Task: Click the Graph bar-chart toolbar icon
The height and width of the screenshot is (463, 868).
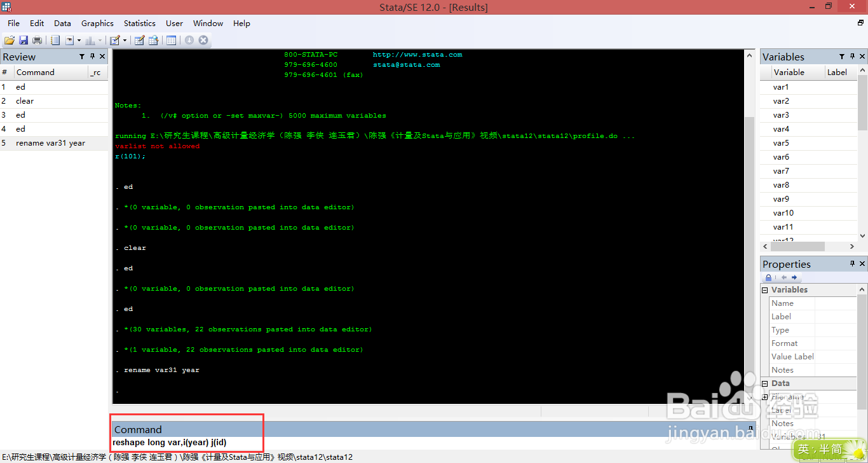Action: [90, 40]
